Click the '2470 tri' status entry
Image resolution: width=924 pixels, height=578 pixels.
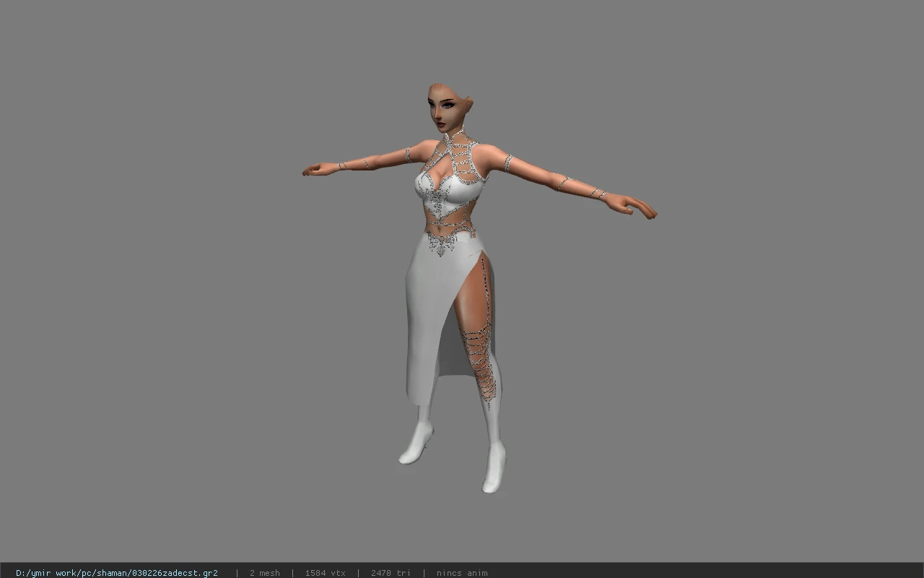click(391, 573)
